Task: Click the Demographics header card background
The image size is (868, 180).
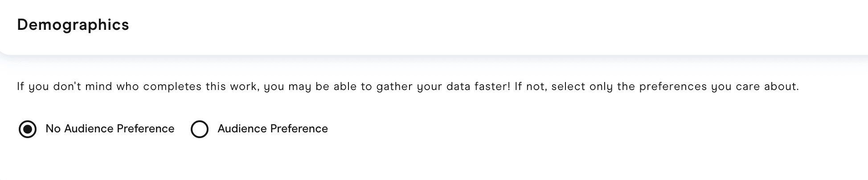Action: pyautogui.click(x=446, y=27)
